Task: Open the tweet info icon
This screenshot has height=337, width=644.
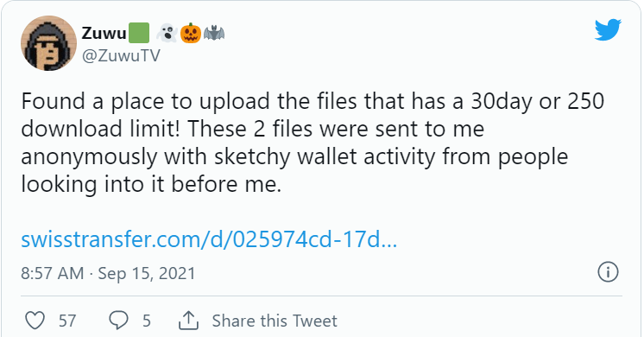Action: tap(608, 272)
